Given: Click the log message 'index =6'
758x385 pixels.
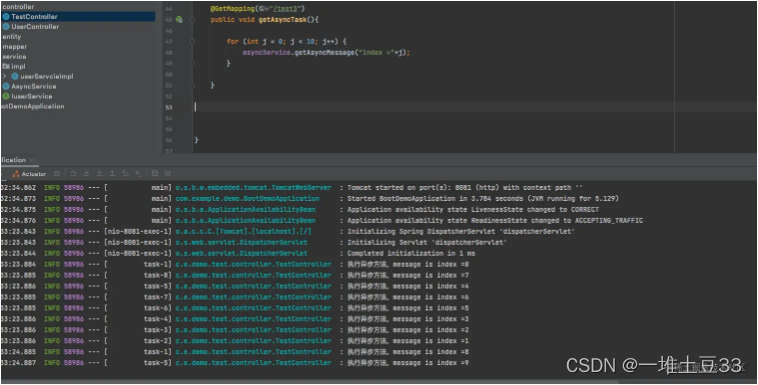Looking at the screenshot, I should pyautogui.click(x=408, y=297).
